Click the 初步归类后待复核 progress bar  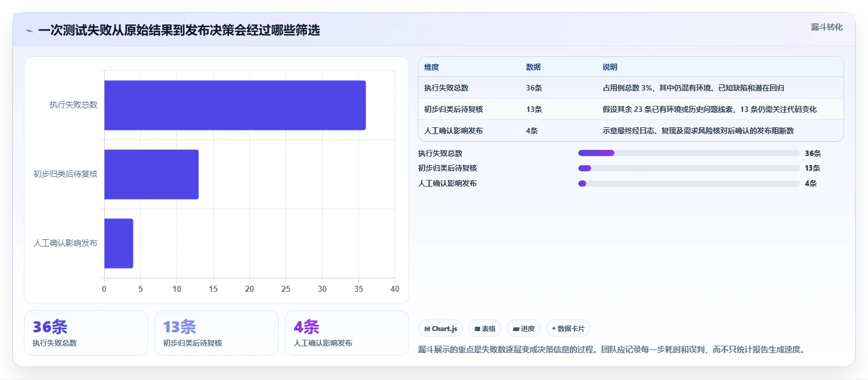(689, 168)
